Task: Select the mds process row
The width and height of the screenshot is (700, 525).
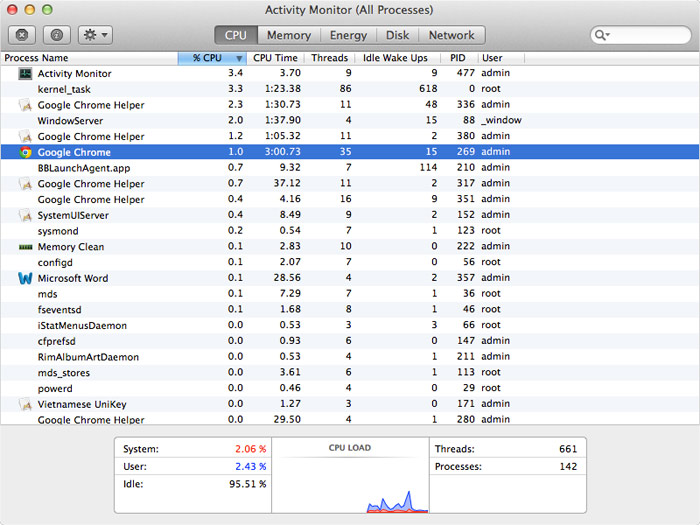Action: tap(350, 294)
